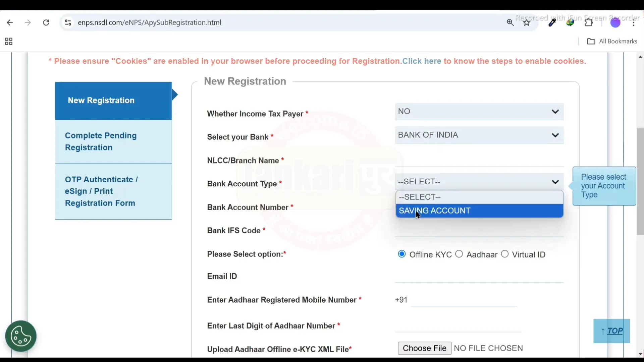This screenshot has width=644, height=362.
Task: Select the Virtual ID radio button
Action: 504,254
